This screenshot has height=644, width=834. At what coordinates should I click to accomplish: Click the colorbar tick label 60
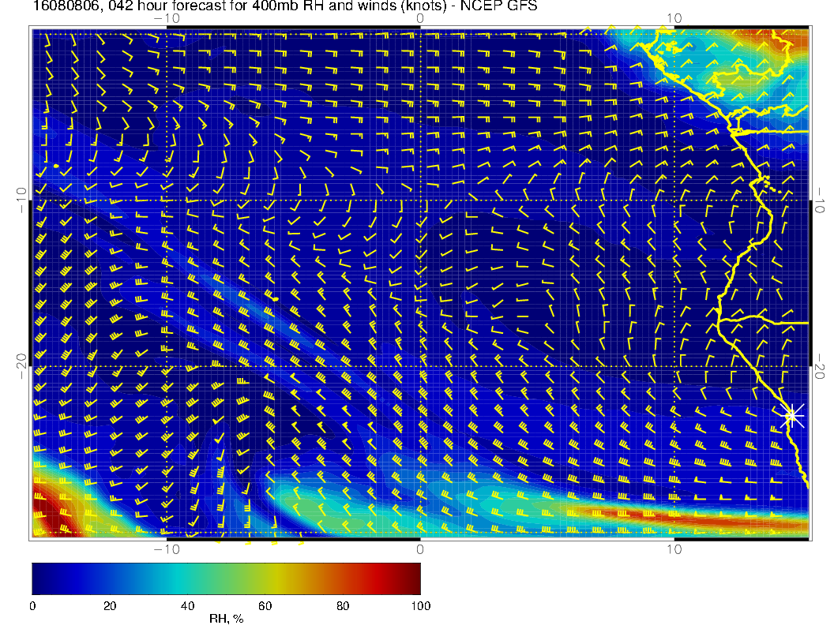[x=265, y=605]
